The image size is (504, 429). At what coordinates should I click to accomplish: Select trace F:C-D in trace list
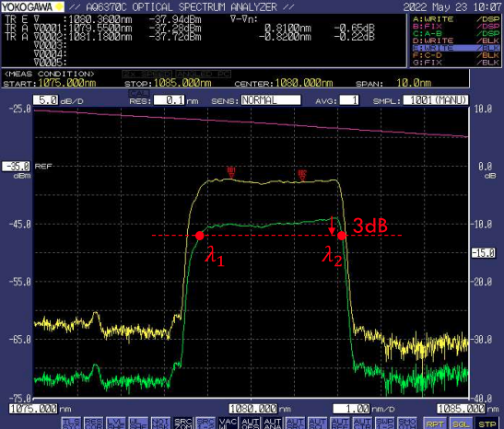(x=456, y=55)
